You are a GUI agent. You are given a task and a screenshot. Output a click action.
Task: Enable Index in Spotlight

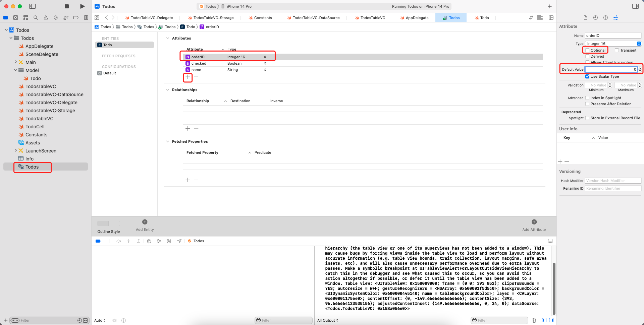(587, 98)
